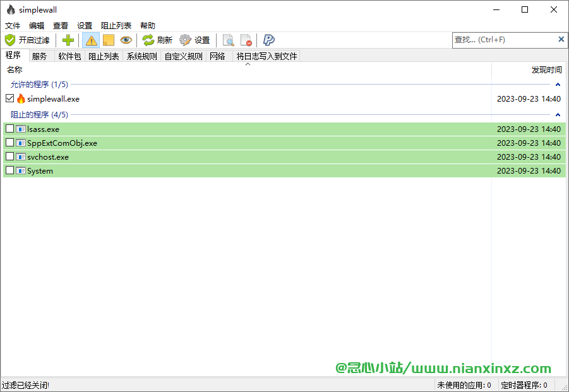Screen dimensions: 569x392
Task: Select the simplewall.exe row name
Action: pyautogui.click(x=53, y=98)
